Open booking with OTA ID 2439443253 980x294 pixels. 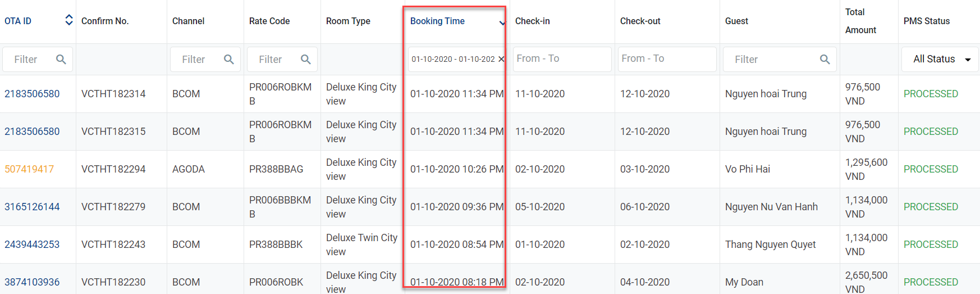click(x=32, y=245)
